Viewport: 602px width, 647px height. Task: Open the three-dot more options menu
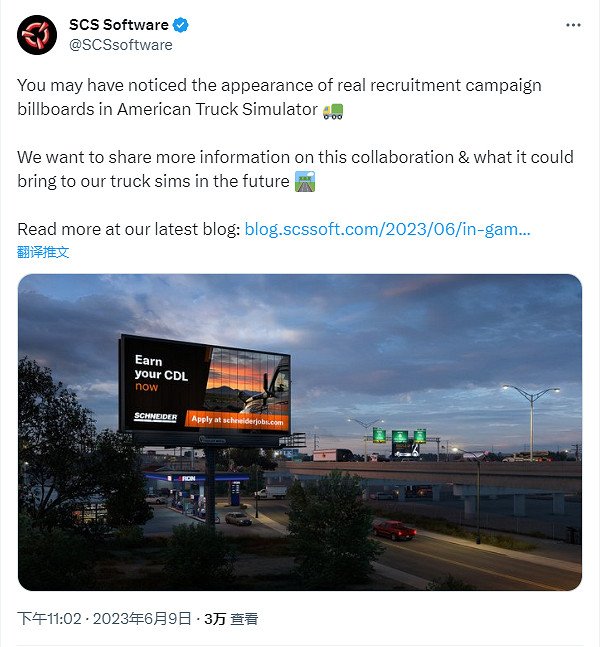coord(572,25)
